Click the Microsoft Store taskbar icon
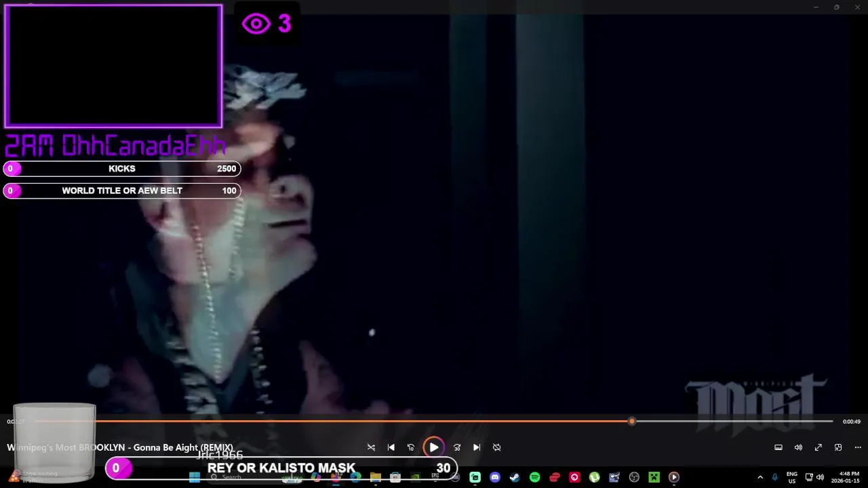 click(x=395, y=477)
